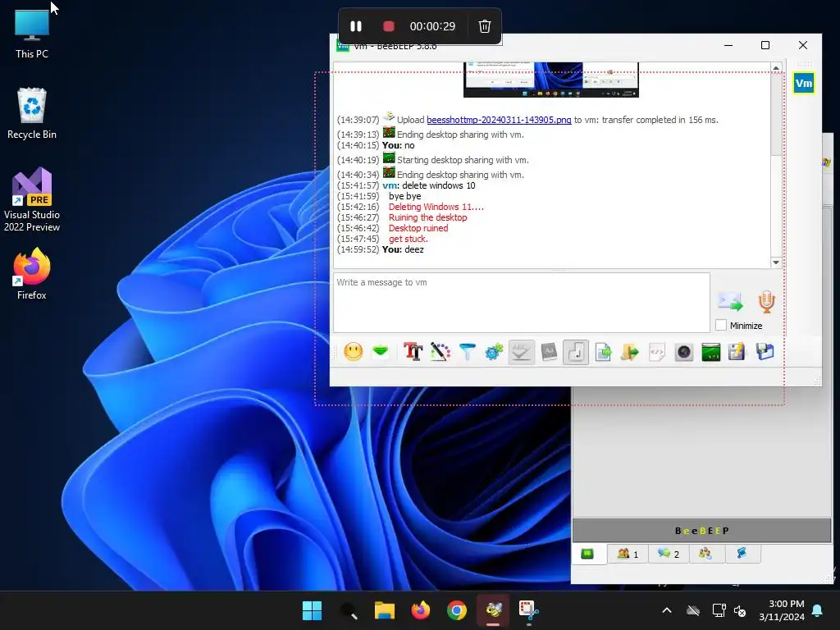Open the blue network tab in BeeBEEP
Viewport: 840px width, 630px height.
coord(742,554)
